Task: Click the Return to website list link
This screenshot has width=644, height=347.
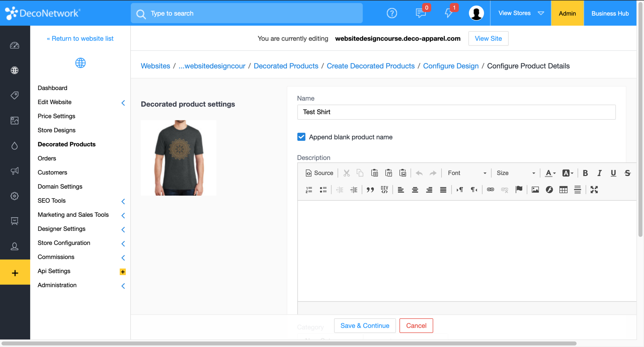Action: pyautogui.click(x=80, y=38)
